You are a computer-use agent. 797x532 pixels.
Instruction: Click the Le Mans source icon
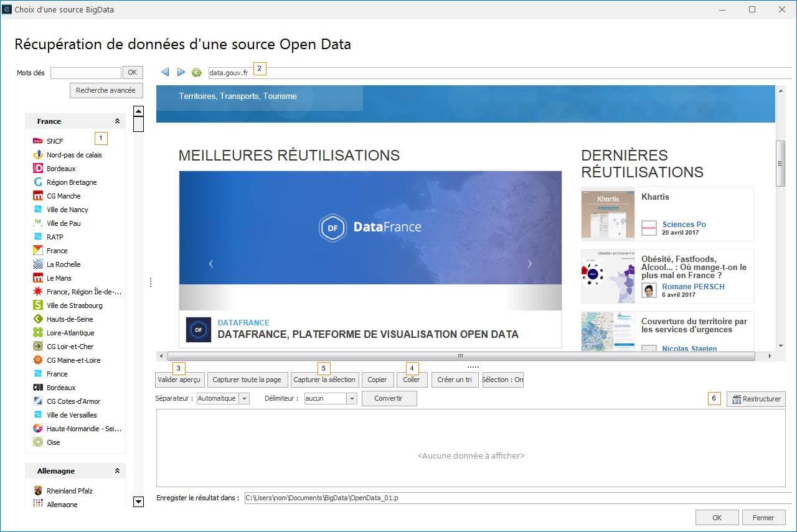pos(38,278)
